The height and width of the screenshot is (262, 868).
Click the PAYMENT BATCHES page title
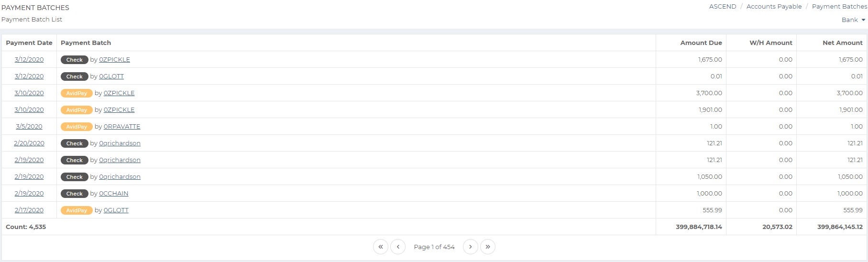click(35, 8)
